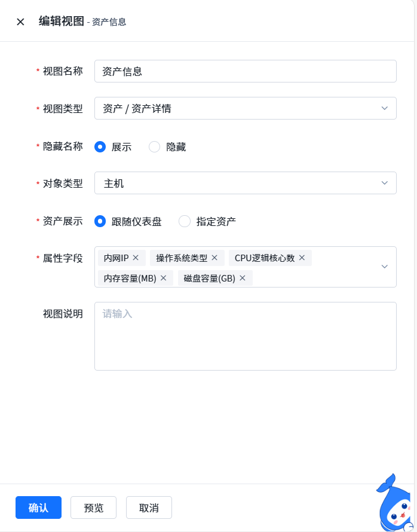Focus the 视图名称 input field
The width and height of the screenshot is (417, 532).
[x=245, y=71]
